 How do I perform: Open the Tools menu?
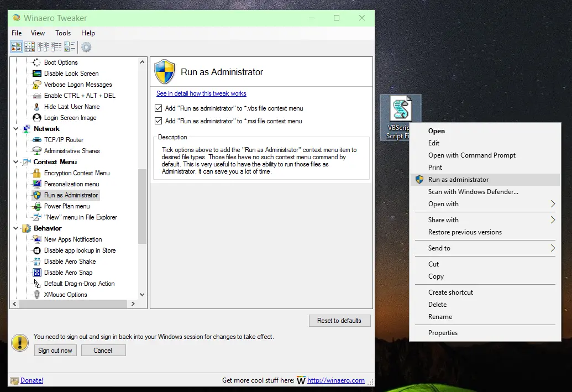tap(63, 33)
